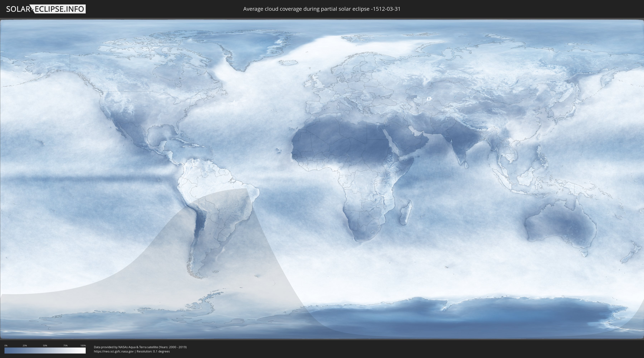Screen dimensions: 644x358
Task: Click the 75% legend label
Action: 65,345
